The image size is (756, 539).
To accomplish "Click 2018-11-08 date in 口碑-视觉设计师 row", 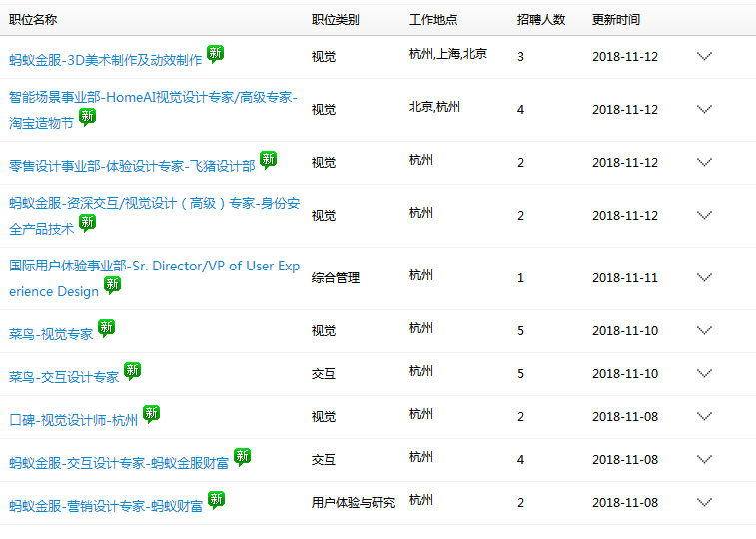I will tap(625, 417).
